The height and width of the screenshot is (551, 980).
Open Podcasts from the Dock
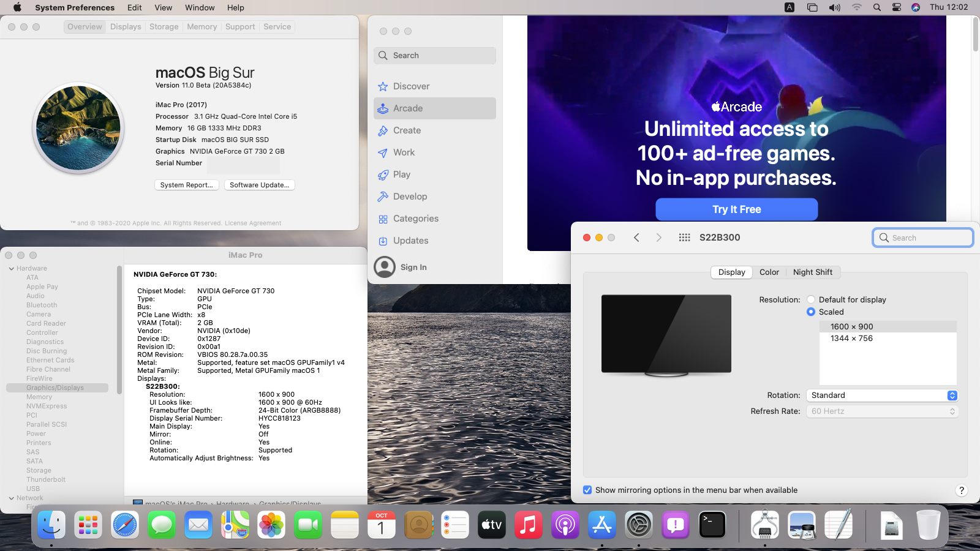click(565, 525)
